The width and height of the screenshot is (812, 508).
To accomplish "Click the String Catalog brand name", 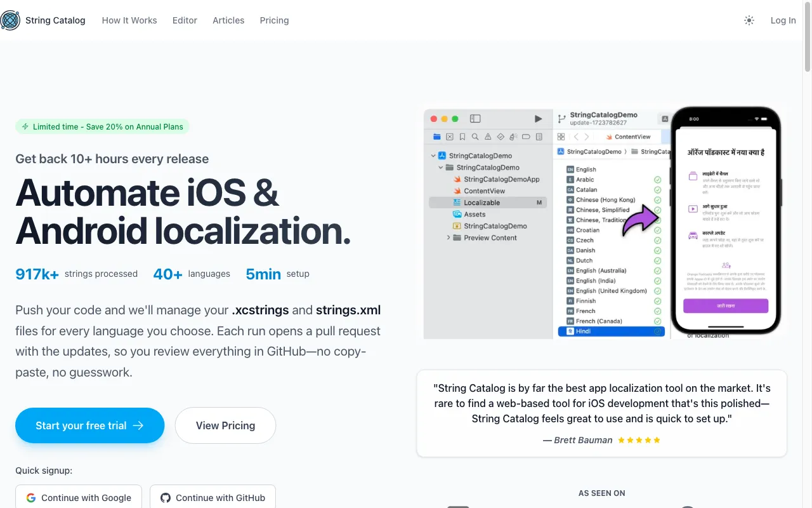I will (x=55, y=20).
